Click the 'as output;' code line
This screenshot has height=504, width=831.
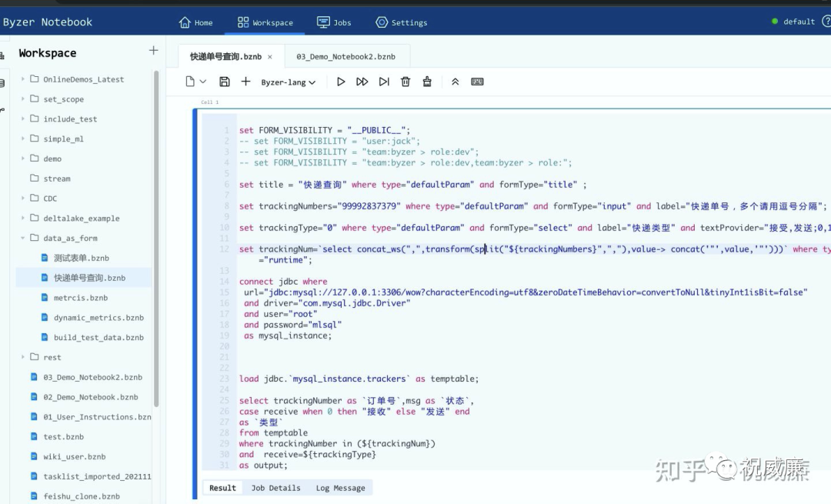263,465
